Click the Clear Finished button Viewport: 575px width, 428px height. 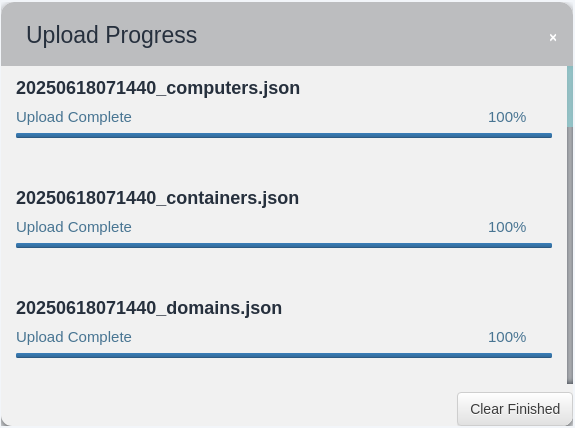[515, 409]
